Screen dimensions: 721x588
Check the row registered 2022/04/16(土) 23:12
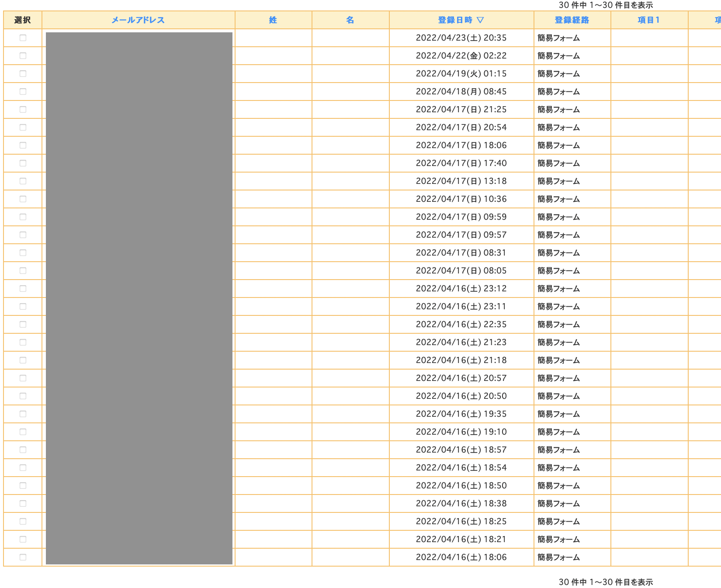point(23,289)
